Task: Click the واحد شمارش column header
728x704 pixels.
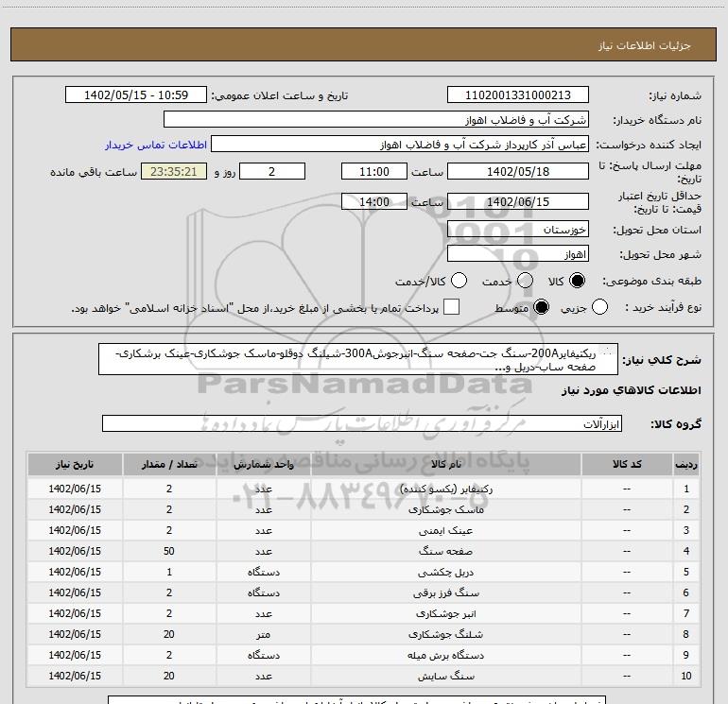Action: 263,464
